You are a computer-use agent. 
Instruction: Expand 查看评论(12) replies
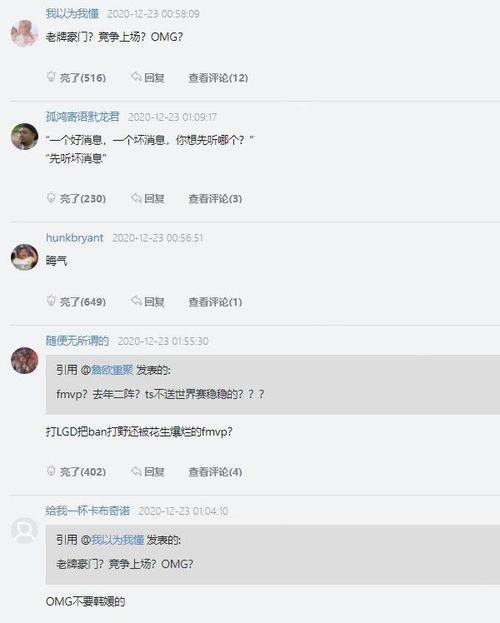coord(218,78)
